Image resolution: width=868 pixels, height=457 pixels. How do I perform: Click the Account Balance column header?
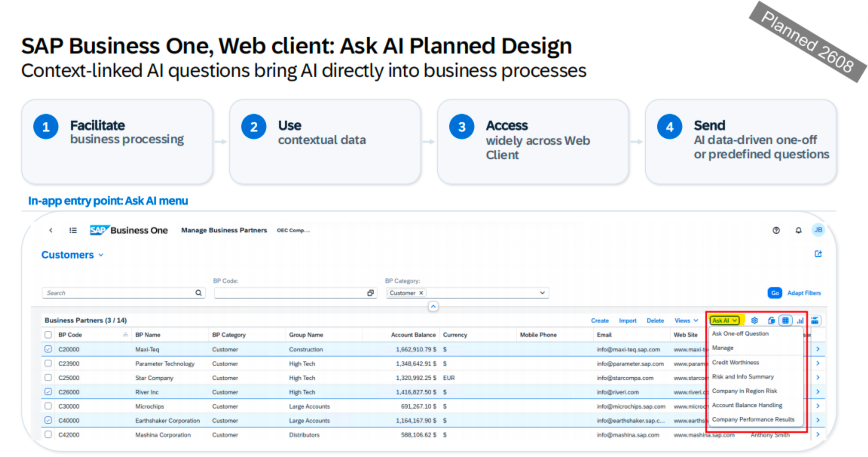(x=413, y=334)
